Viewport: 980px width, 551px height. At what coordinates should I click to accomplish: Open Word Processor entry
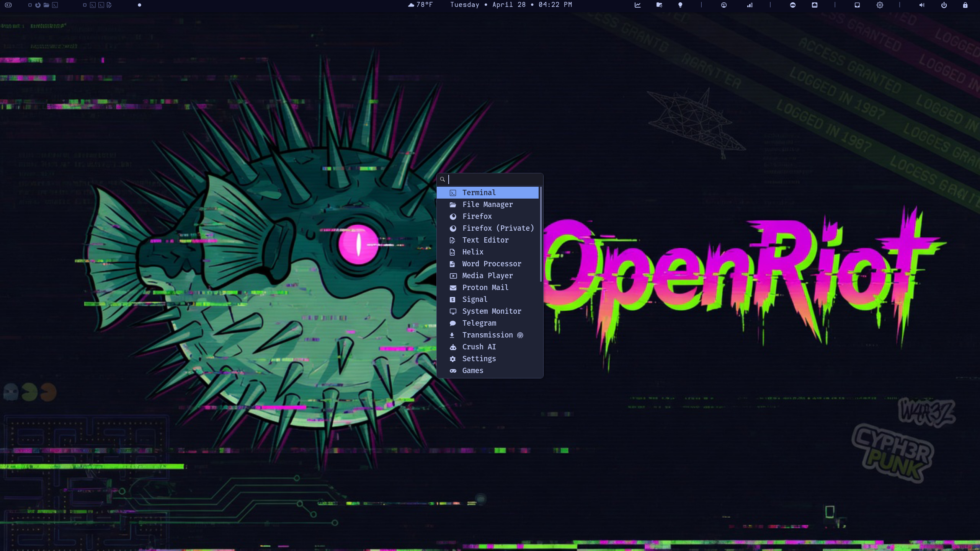(x=488, y=264)
